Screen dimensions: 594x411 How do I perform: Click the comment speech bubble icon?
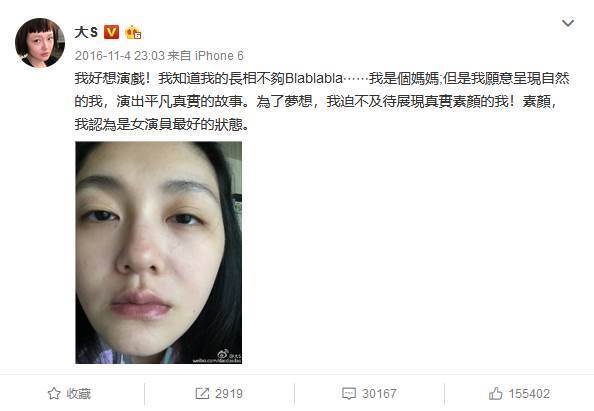tap(349, 394)
